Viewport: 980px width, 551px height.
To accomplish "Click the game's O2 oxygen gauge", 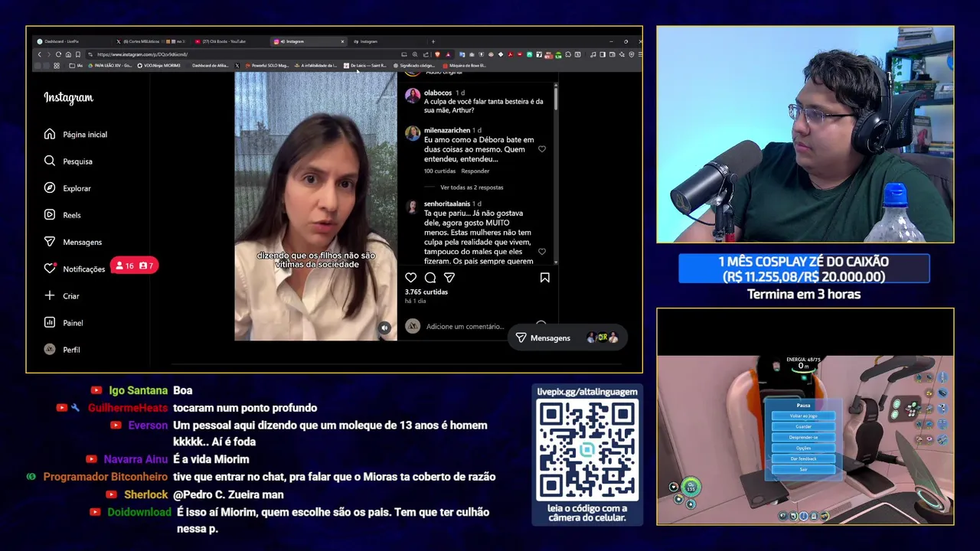I will coord(691,487).
